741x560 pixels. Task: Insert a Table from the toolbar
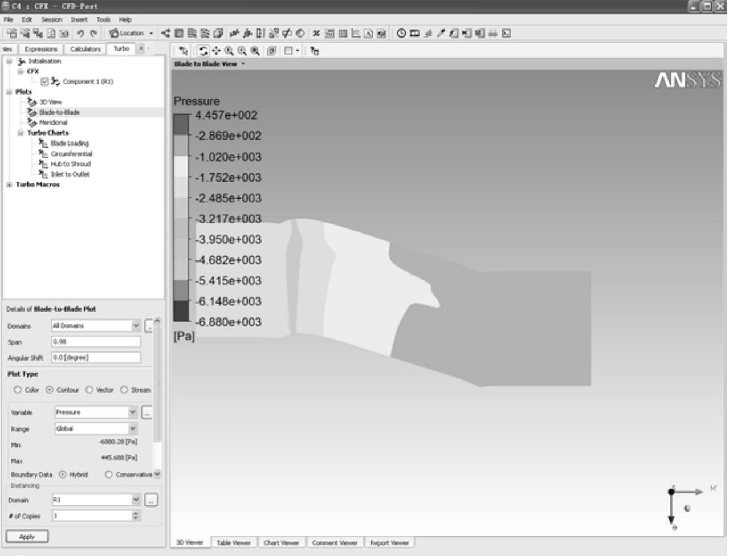pos(343,34)
